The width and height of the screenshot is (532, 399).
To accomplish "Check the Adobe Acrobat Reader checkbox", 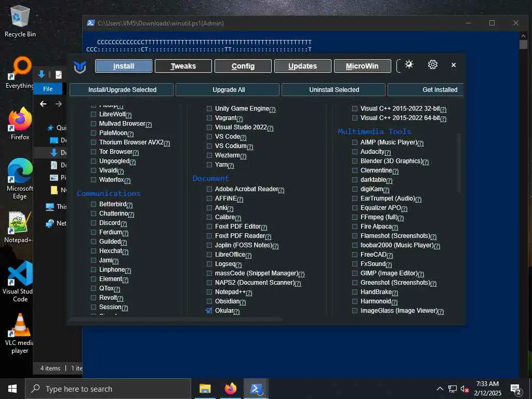I will [209, 189].
